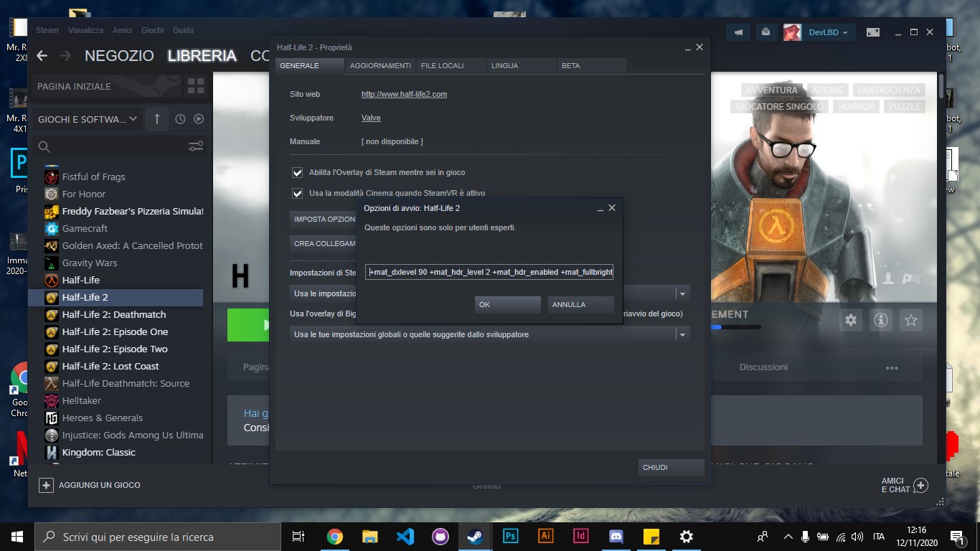Open the Discussioni tab on game page
Image resolution: width=980 pixels, height=551 pixels.
coord(763,367)
